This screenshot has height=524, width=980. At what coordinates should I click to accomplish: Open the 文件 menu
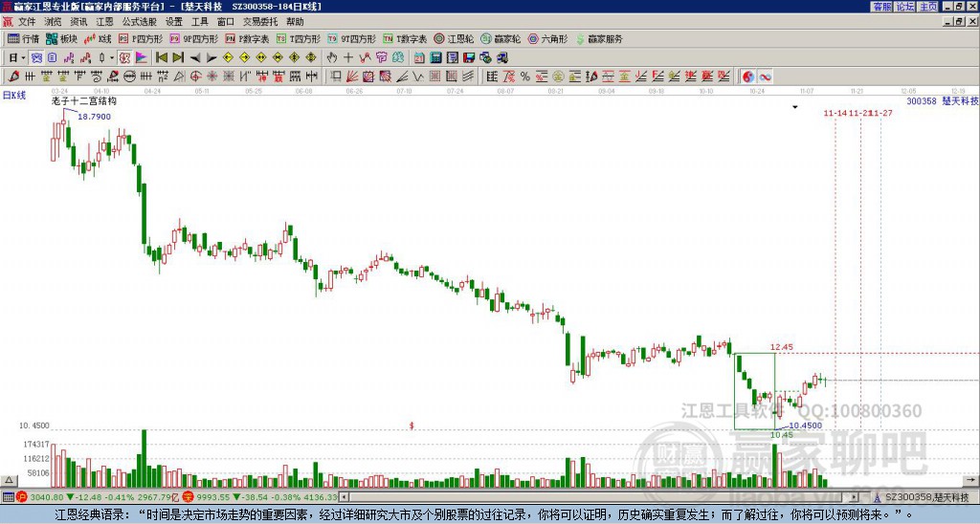[x=27, y=22]
